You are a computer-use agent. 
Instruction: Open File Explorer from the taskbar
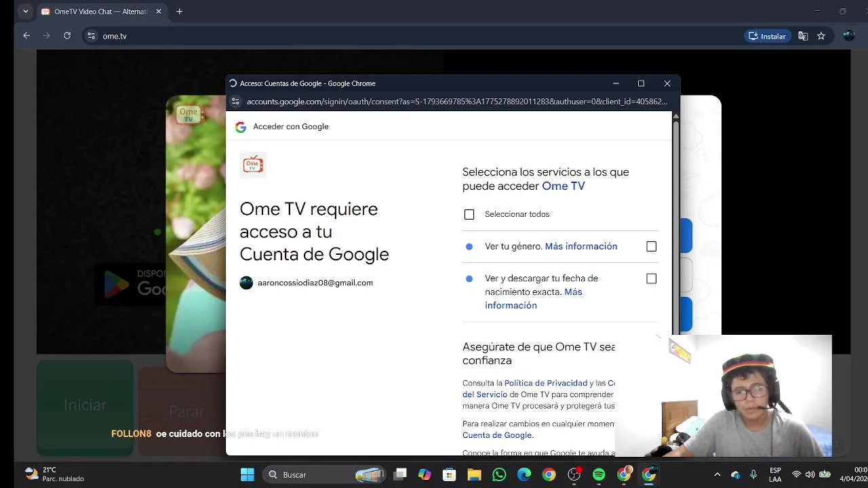click(474, 474)
